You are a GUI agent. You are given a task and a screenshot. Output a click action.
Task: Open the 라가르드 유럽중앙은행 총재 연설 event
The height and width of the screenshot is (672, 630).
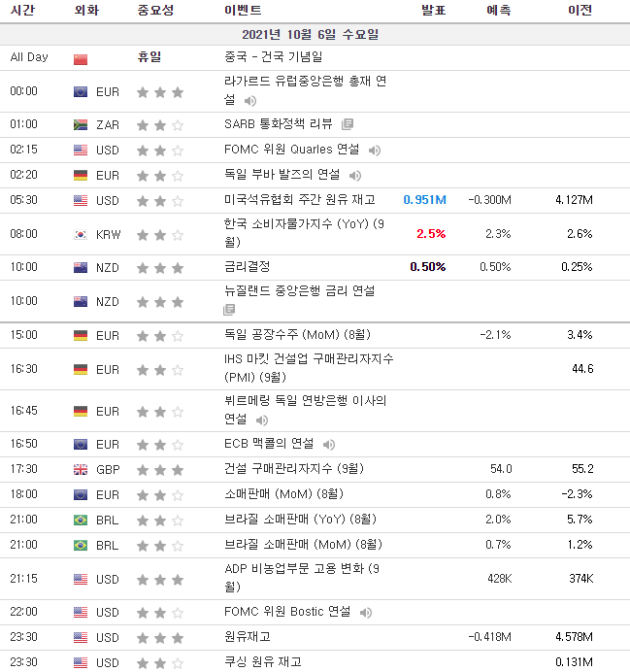pyautogui.click(x=305, y=90)
